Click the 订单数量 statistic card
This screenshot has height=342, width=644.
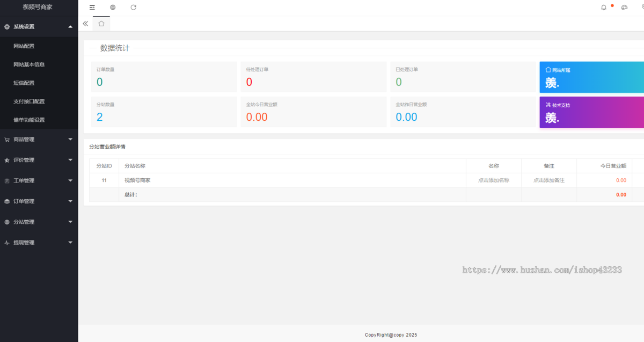coord(164,77)
